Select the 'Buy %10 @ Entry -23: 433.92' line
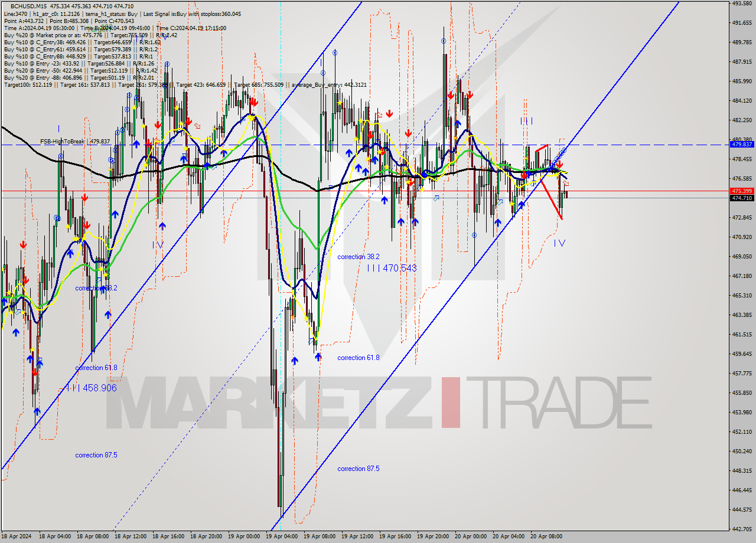Screen dimensions: 756x543 point(42,64)
